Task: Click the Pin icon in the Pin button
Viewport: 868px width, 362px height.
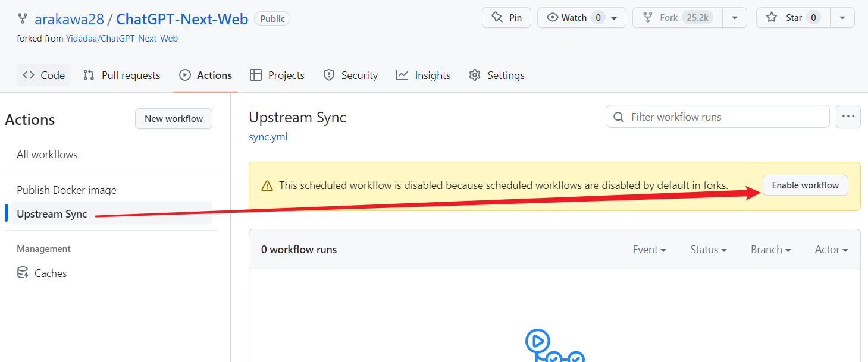Action: [497, 18]
